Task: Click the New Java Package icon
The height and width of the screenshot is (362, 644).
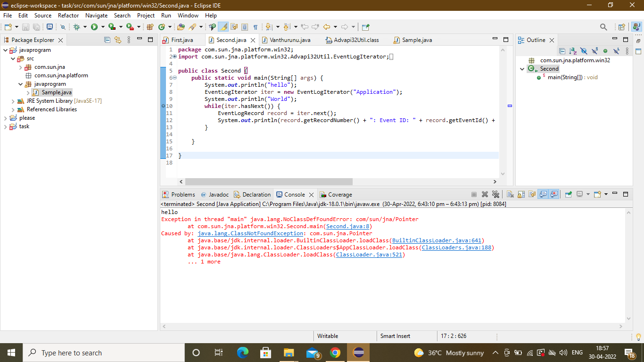Action: (150, 27)
